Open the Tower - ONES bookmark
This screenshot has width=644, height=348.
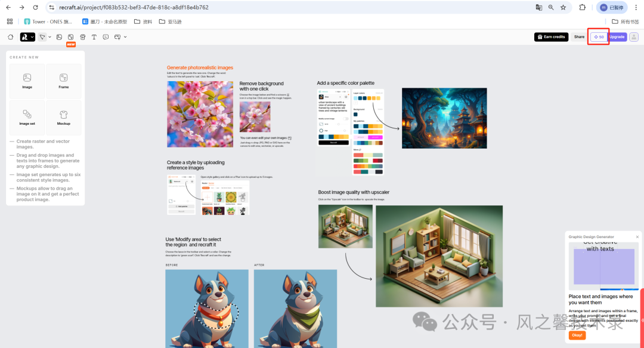click(48, 21)
